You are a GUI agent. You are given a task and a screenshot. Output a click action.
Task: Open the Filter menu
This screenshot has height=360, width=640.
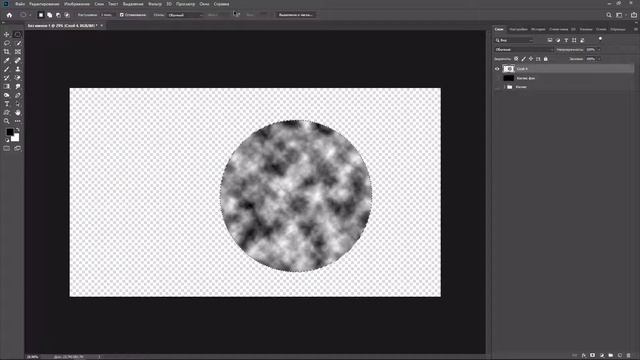point(155,4)
